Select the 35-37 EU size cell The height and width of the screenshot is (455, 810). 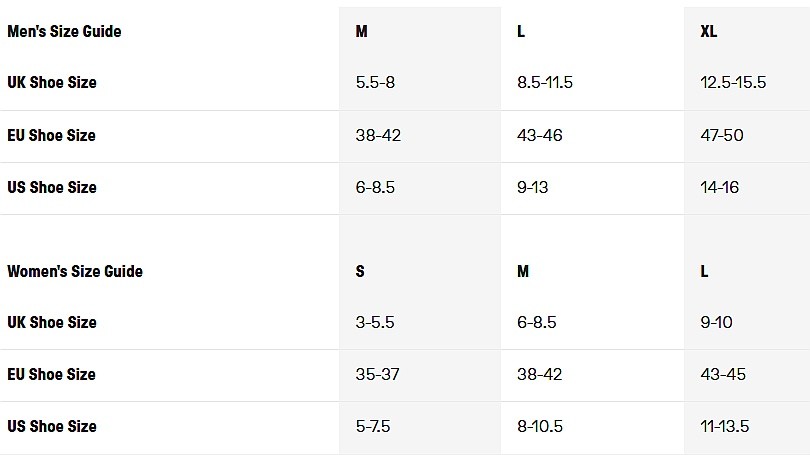[x=377, y=374]
